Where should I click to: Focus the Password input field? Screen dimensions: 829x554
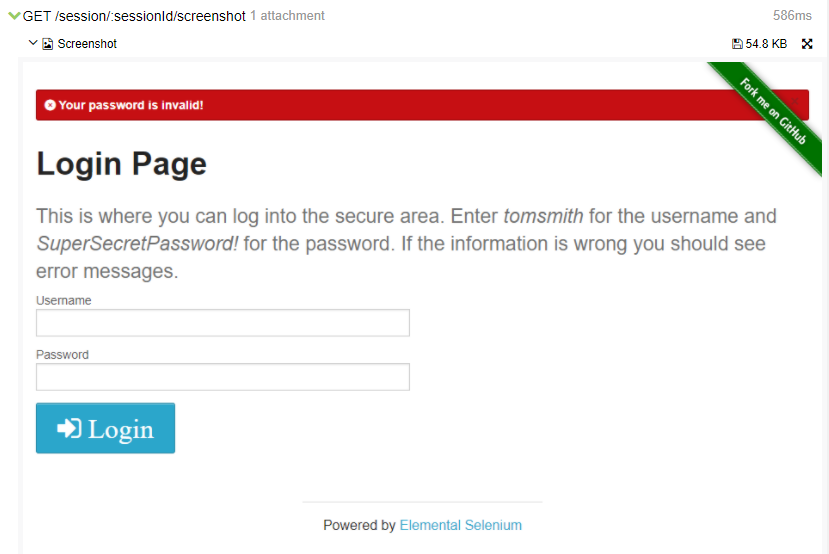tap(222, 377)
